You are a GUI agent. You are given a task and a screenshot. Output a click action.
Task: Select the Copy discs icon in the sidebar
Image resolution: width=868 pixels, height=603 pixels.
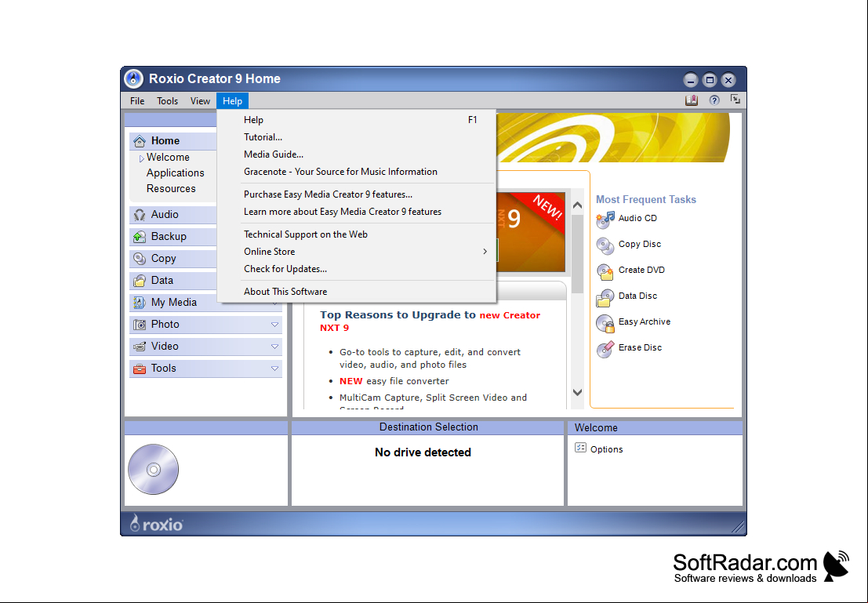point(140,259)
